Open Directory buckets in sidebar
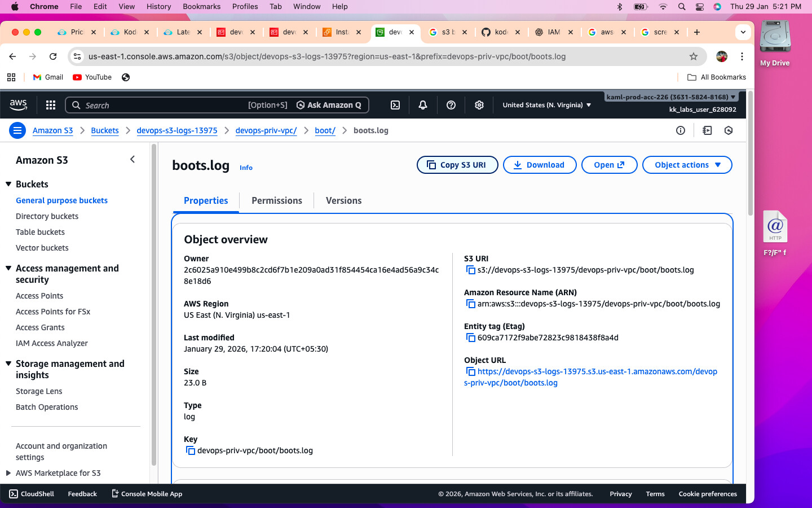 [x=47, y=216]
